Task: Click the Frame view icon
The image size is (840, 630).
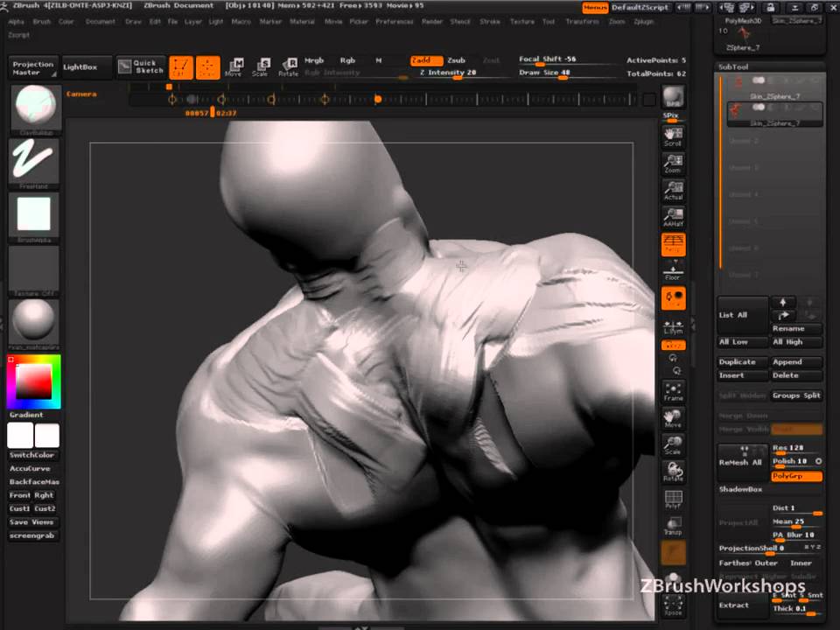Action: [674, 392]
